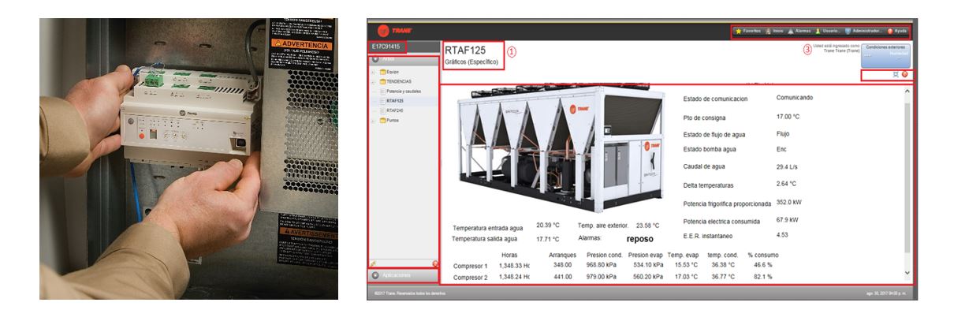Go to Inicio home page
980x321 pixels.
pos(773,31)
